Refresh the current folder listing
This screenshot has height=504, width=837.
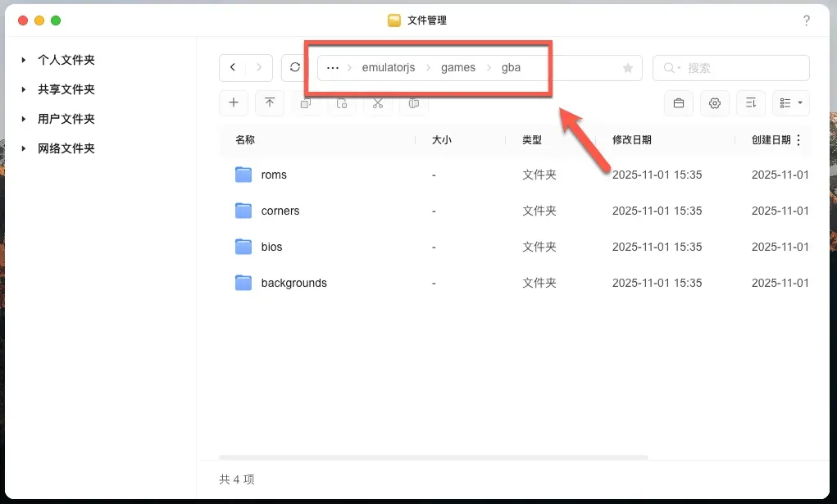point(295,68)
